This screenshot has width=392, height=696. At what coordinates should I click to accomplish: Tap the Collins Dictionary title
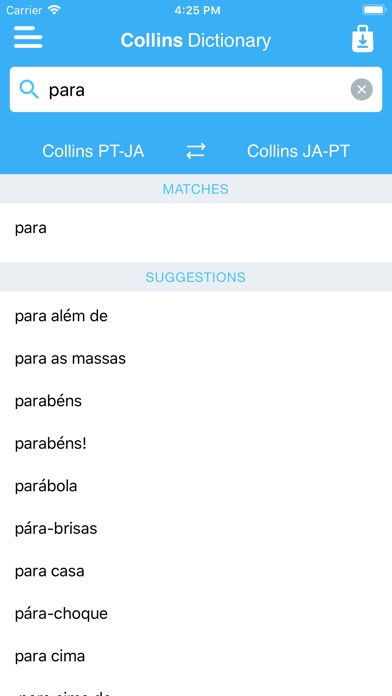click(x=196, y=40)
